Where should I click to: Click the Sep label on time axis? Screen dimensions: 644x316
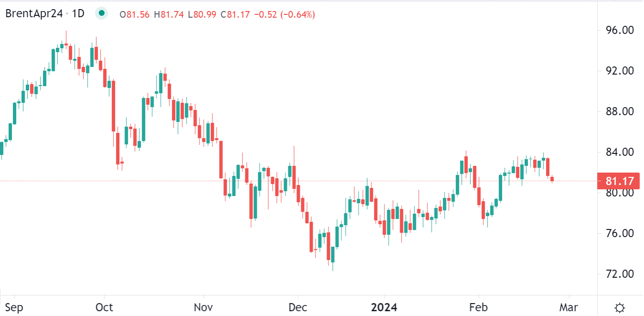[x=14, y=307]
